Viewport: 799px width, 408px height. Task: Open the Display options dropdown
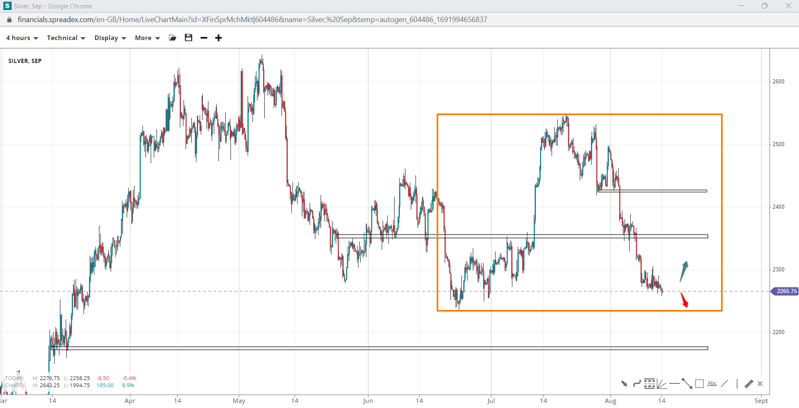(x=110, y=38)
